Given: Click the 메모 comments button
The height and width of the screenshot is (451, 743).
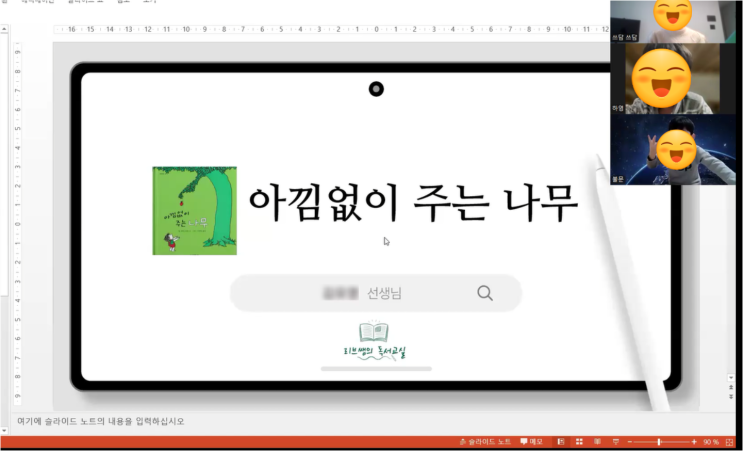Looking at the screenshot, I should [x=531, y=442].
